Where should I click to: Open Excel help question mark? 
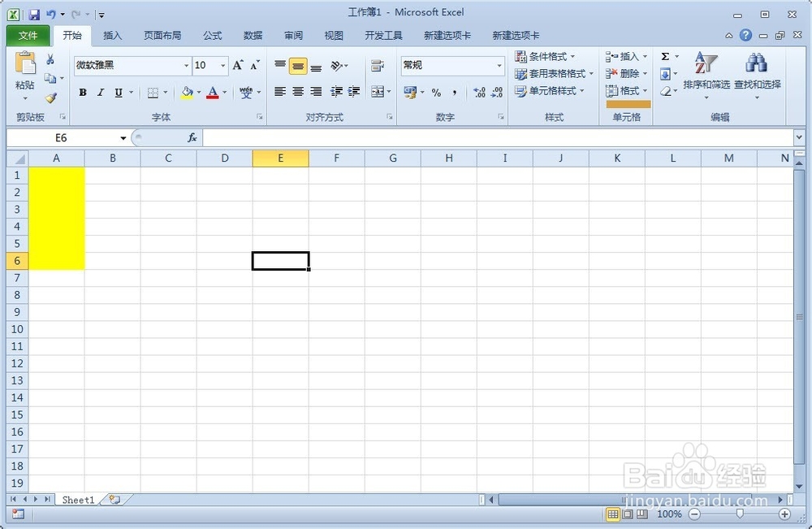(745, 35)
